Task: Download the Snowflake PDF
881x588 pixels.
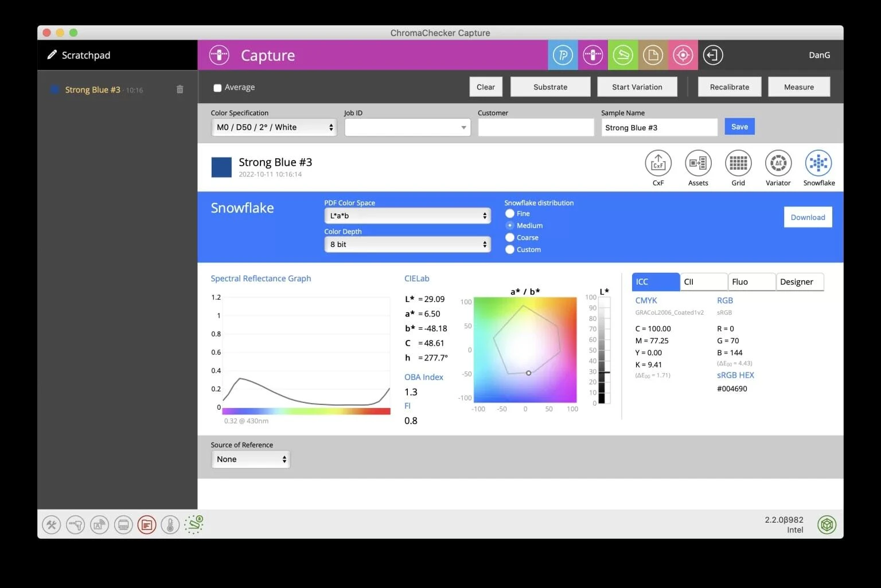Action: [x=808, y=217]
